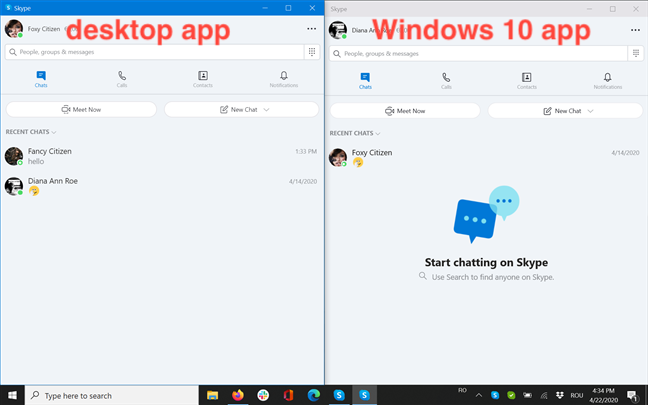Expand the New Chat dropdown in Windows 10 app
648x405 pixels.
tap(591, 111)
